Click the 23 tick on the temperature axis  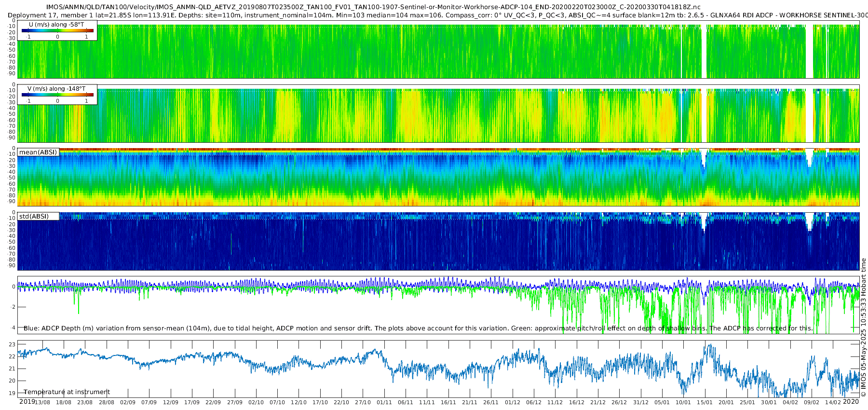point(12,345)
